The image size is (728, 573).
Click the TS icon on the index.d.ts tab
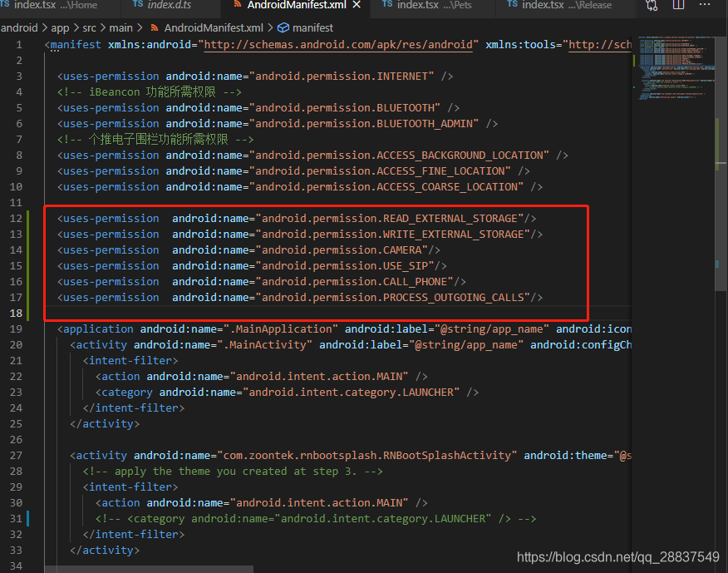coord(137,5)
